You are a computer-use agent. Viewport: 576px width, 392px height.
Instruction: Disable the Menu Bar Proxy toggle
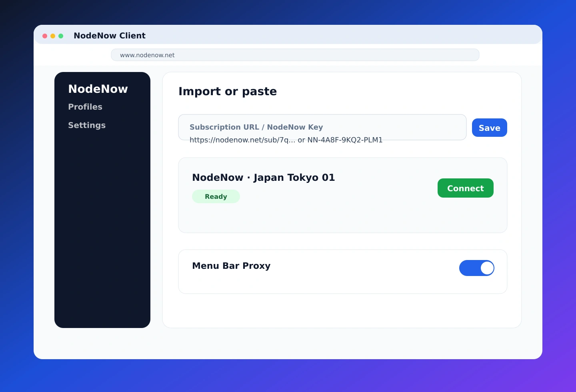coord(476,268)
